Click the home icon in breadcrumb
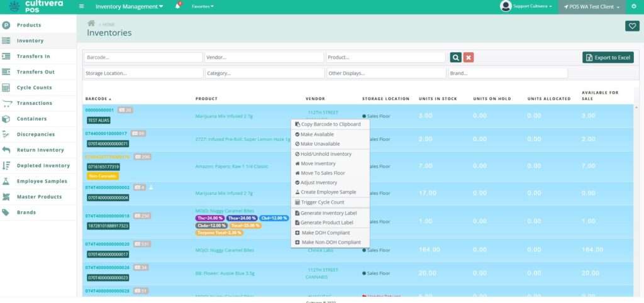 point(91,23)
